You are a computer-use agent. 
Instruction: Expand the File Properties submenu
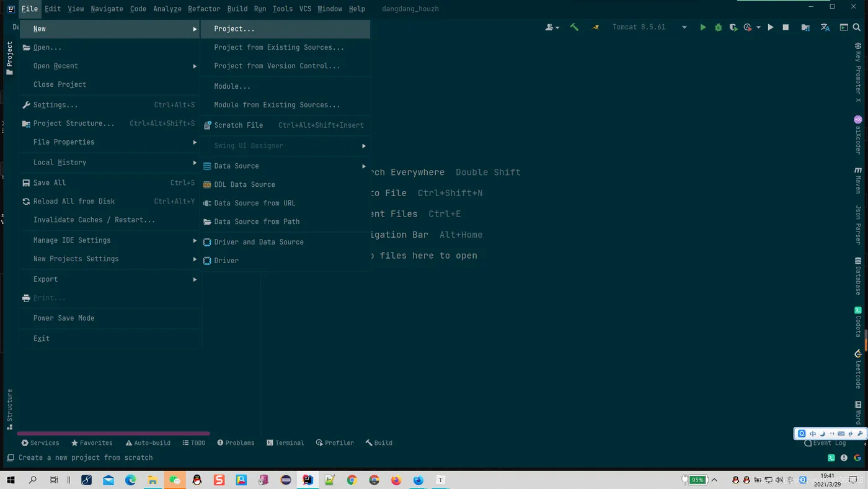110,142
